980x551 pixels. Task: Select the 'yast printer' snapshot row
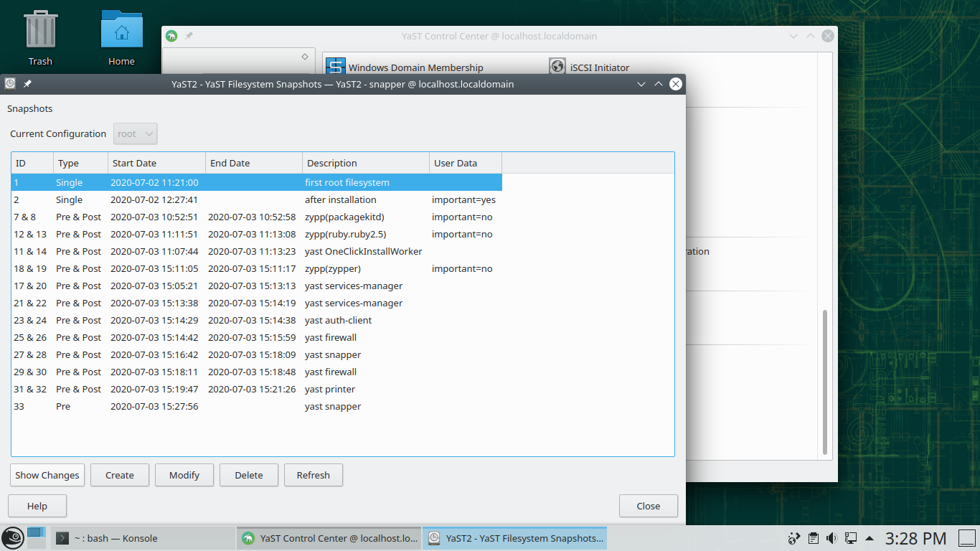point(256,389)
